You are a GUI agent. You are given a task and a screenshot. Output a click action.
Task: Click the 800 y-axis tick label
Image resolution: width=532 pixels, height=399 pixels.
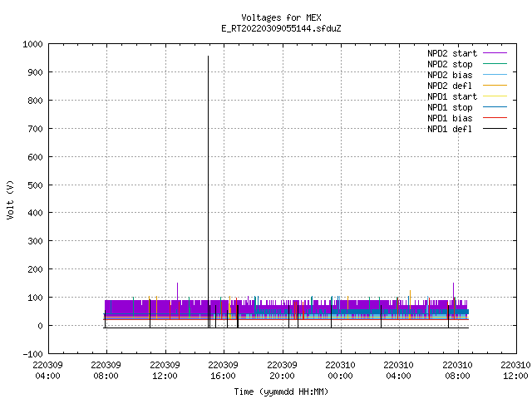pyautogui.click(x=35, y=101)
